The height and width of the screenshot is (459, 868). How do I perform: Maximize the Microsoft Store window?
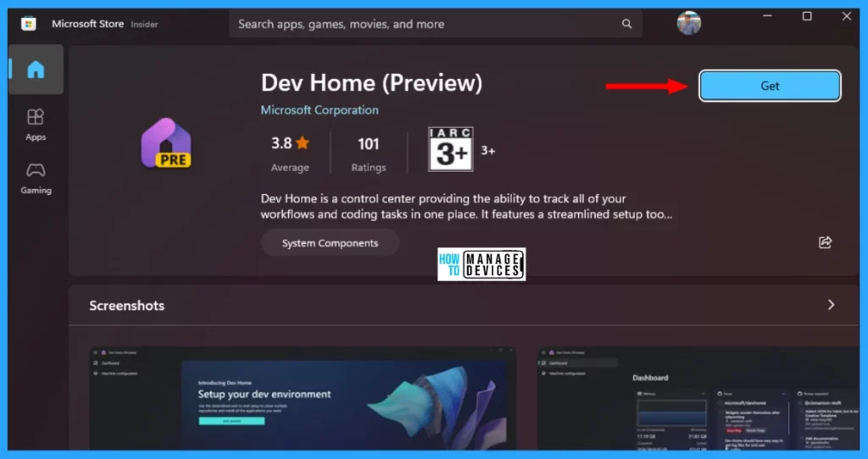coord(807,16)
